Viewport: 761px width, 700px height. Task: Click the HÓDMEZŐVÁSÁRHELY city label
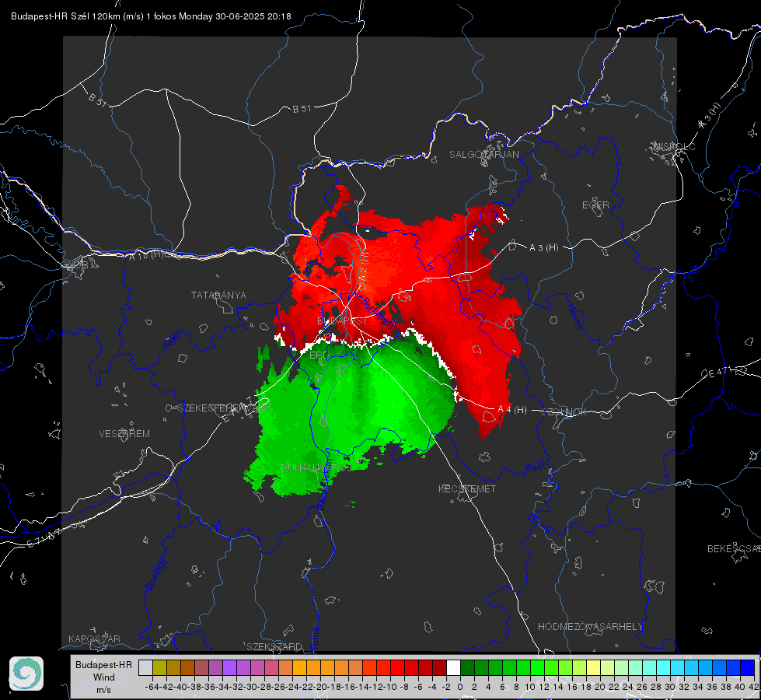[x=590, y=627]
